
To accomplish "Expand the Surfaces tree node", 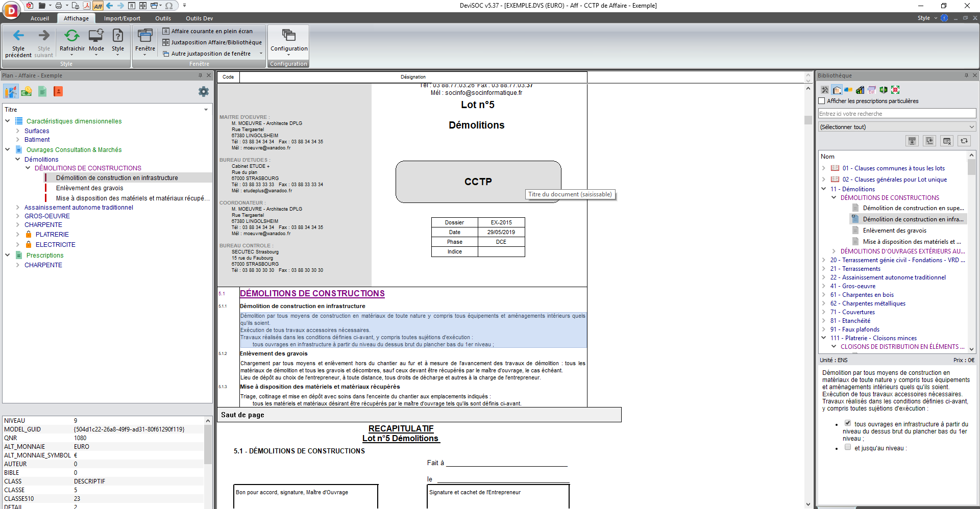I will 18,131.
